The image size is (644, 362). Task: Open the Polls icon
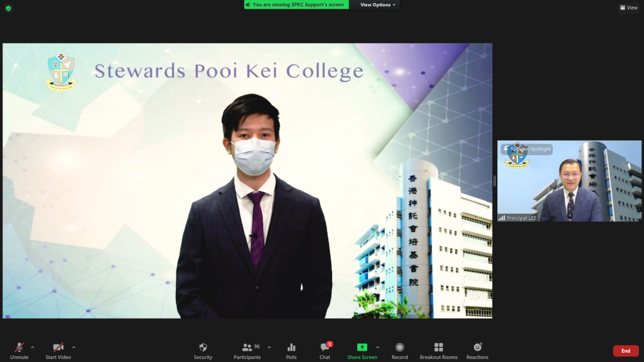pyautogui.click(x=291, y=351)
